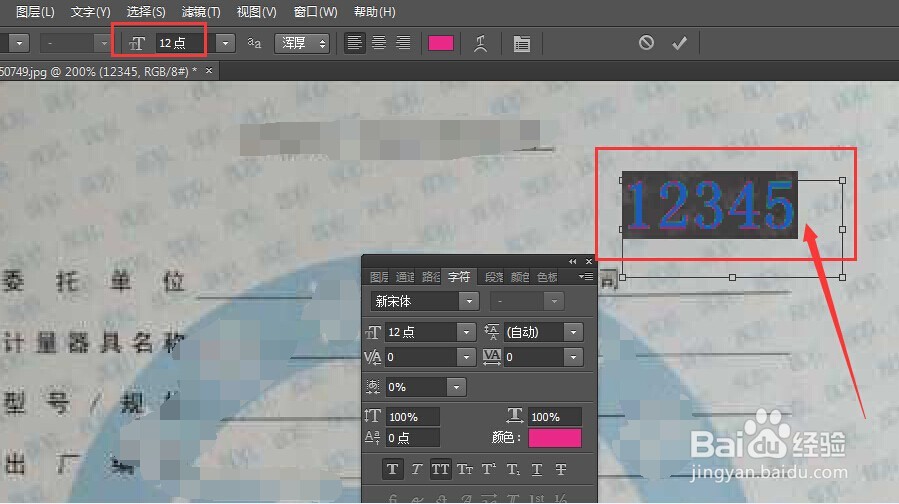Commit the current text edits
The height and width of the screenshot is (504, 899).
tap(679, 43)
